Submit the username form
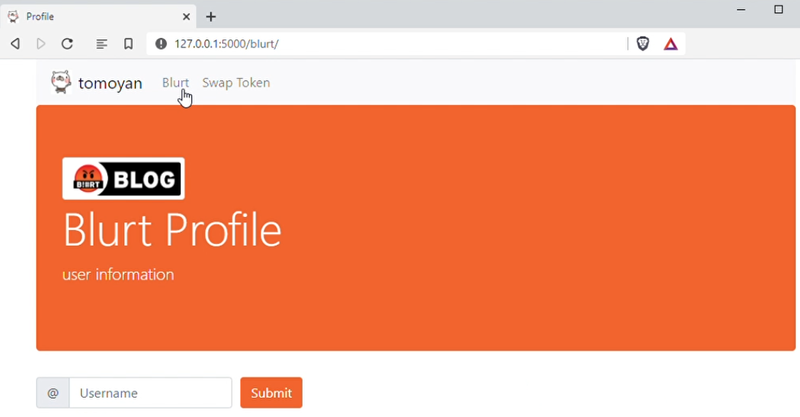The width and height of the screenshot is (800, 417). pyautogui.click(x=271, y=393)
